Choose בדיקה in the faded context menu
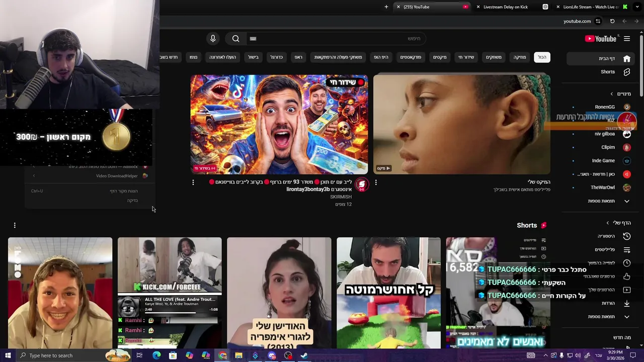Screen dimensions: 644x362 point(89,201)
